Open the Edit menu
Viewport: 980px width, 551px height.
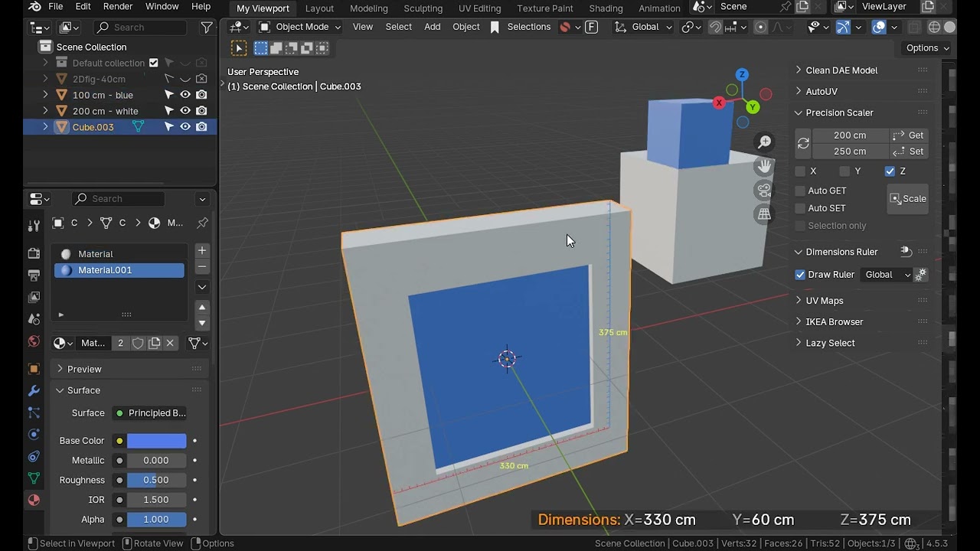(83, 6)
